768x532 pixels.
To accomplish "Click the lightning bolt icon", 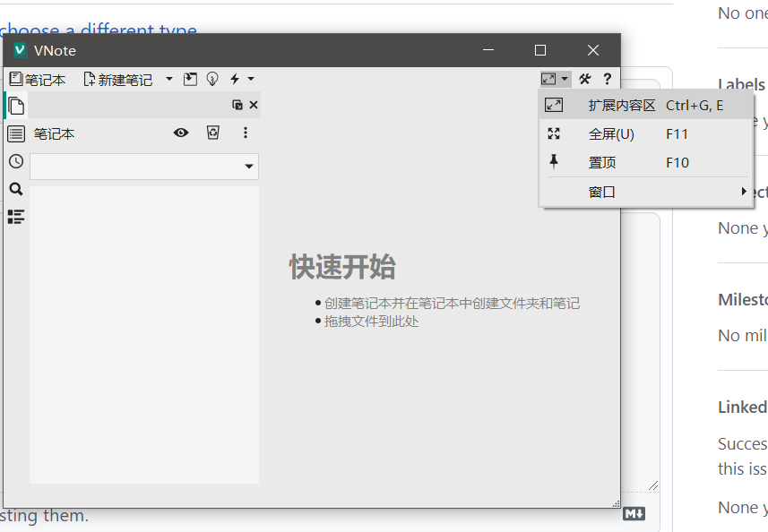I will 235,79.
